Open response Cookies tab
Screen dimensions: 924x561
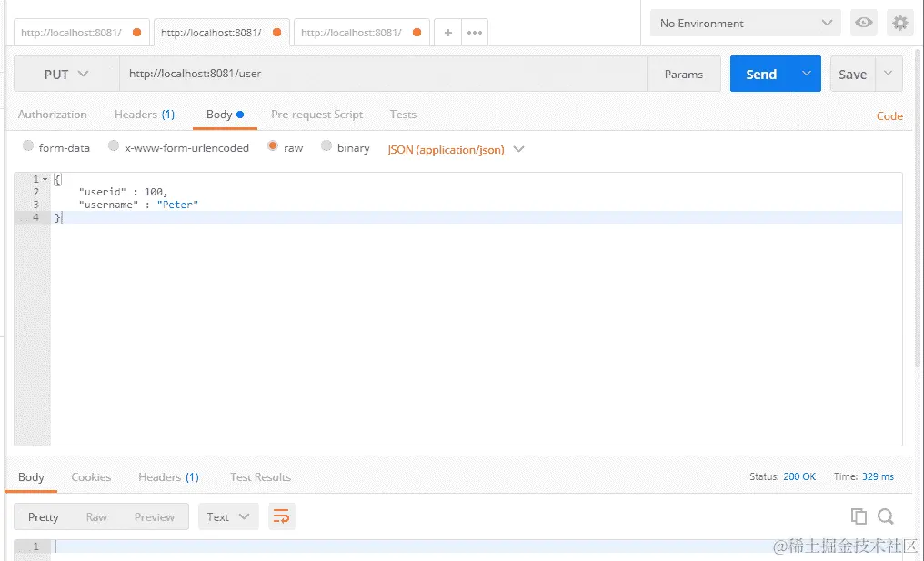[91, 476]
